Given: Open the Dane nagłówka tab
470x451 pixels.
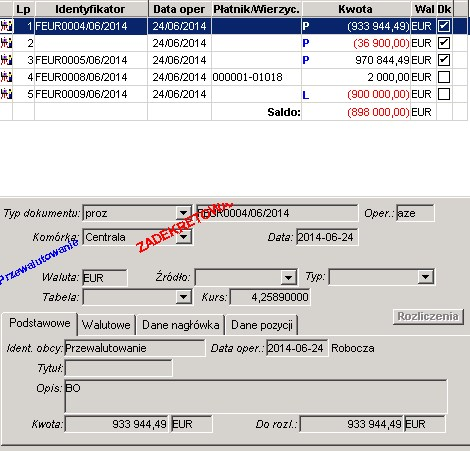Looking at the screenshot, I should (x=181, y=325).
